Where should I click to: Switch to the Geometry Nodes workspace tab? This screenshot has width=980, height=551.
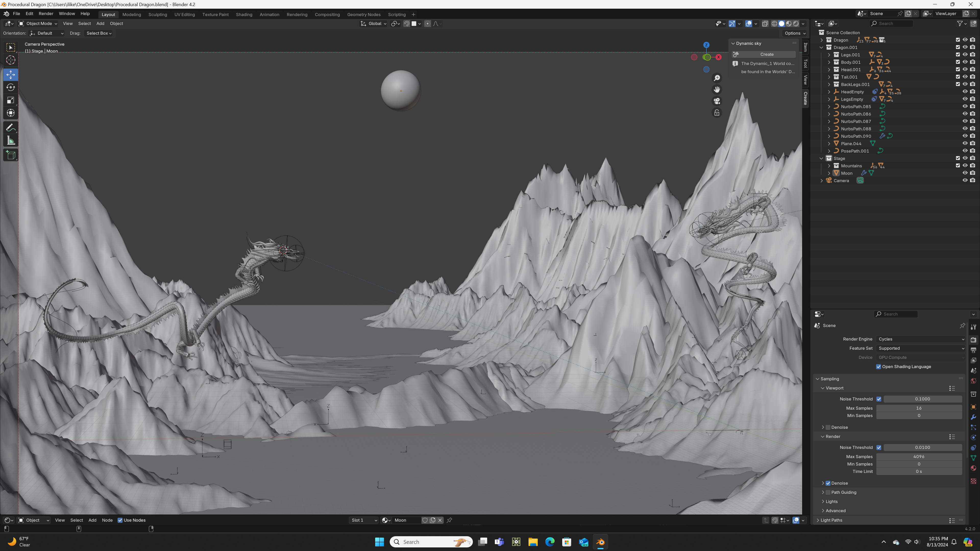click(x=364, y=15)
